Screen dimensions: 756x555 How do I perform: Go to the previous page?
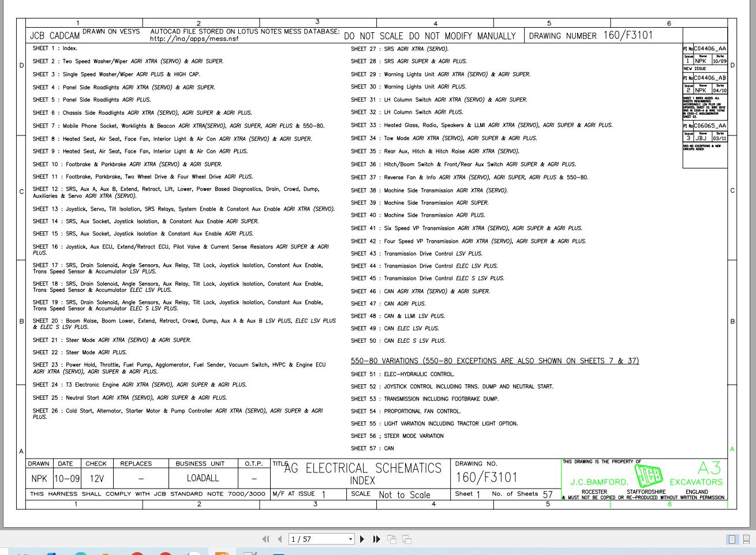[x=280, y=539]
